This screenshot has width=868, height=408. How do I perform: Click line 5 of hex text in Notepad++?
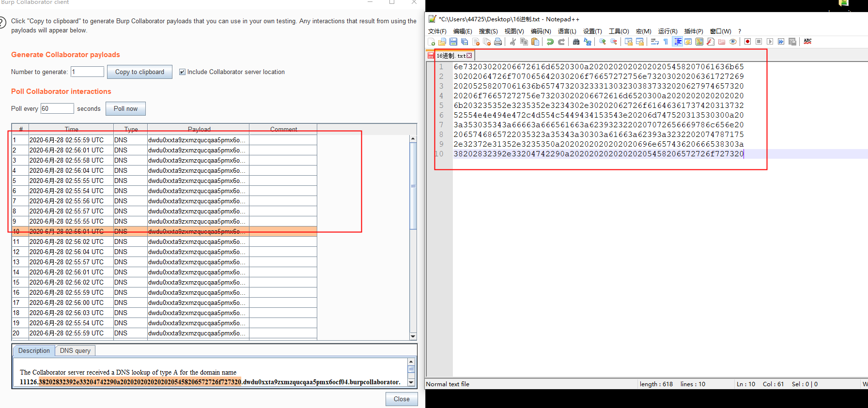pos(598,106)
